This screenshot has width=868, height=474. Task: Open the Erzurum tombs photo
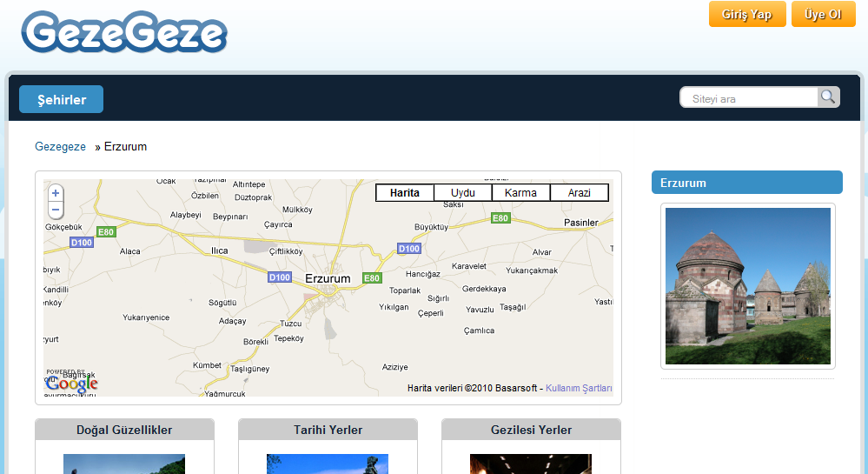(x=748, y=286)
